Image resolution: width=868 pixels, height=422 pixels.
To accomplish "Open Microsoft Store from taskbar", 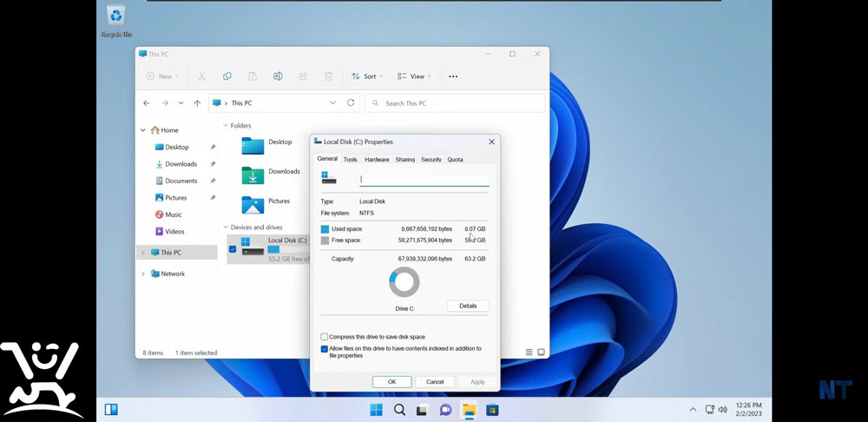I will pyautogui.click(x=492, y=410).
